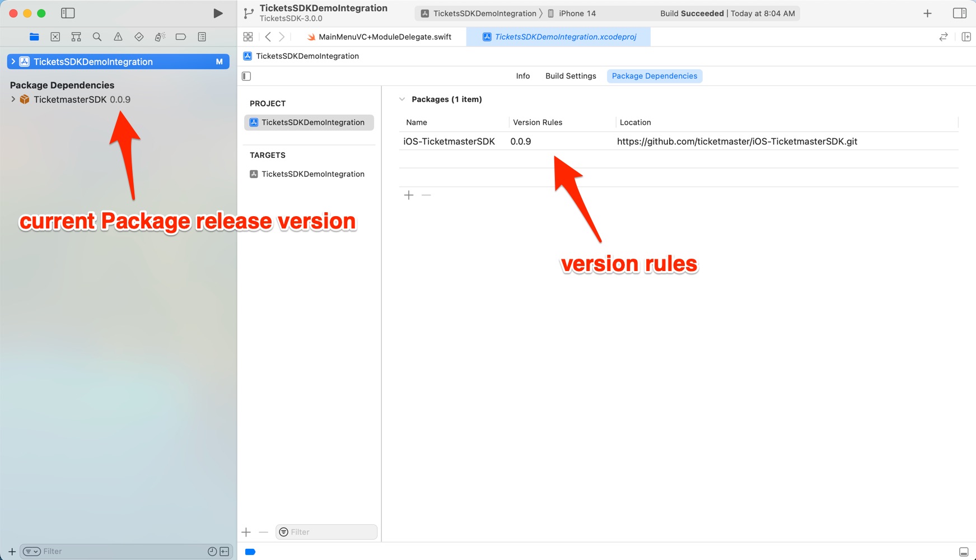Open the Source Control navigator
Screen dimensions: 976x560
(55, 37)
